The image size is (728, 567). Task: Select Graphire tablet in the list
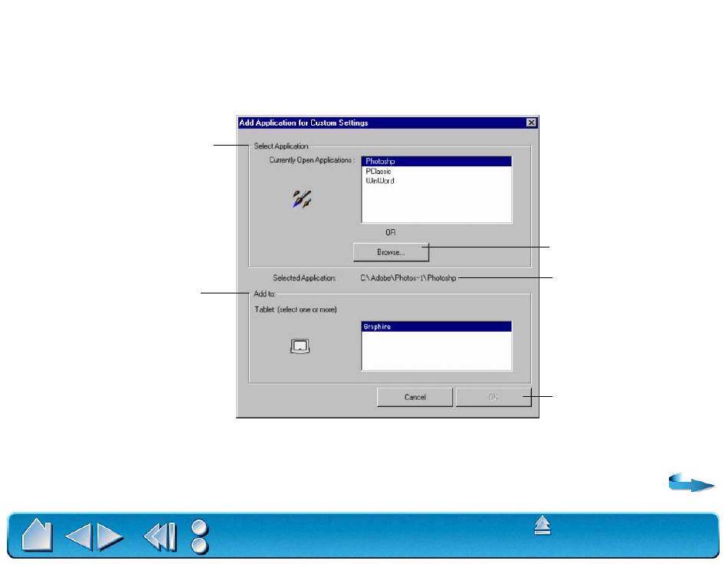coord(435,326)
